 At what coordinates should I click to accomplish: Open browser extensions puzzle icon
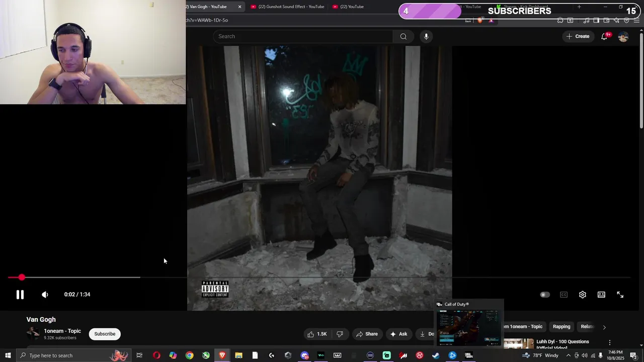click(560, 20)
